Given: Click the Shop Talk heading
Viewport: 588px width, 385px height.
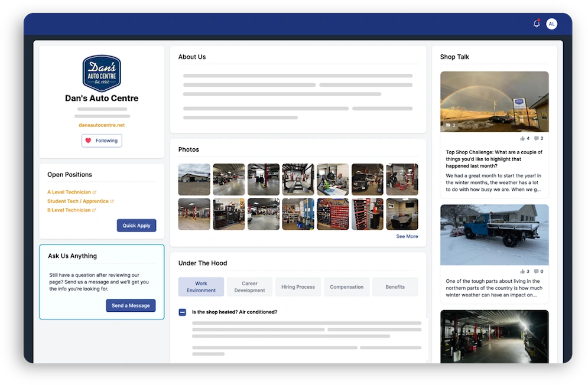Looking at the screenshot, I should coord(454,57).
